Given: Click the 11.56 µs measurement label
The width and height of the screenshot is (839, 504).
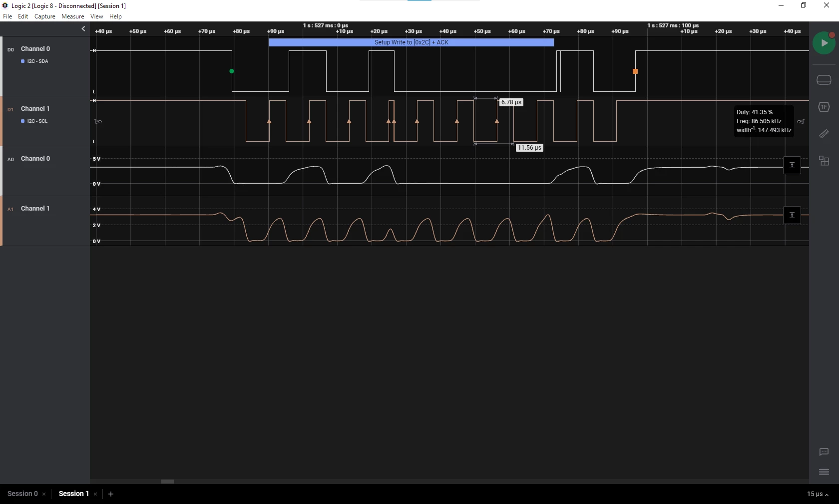Looking at the screenshot, I should 529,148.
